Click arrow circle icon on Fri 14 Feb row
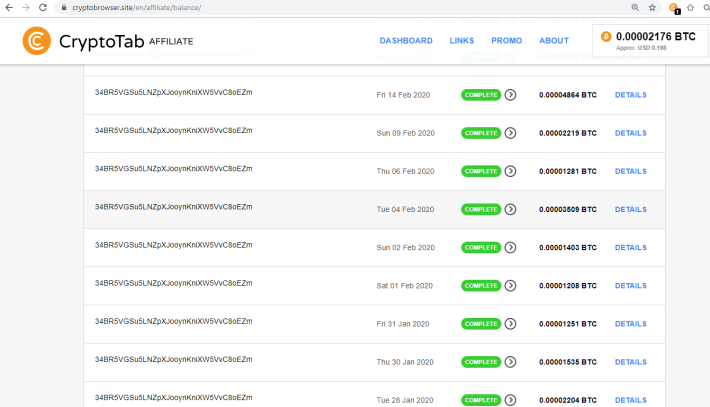The width and height of the screenshot is (710, 407). [x=510, y=95]
